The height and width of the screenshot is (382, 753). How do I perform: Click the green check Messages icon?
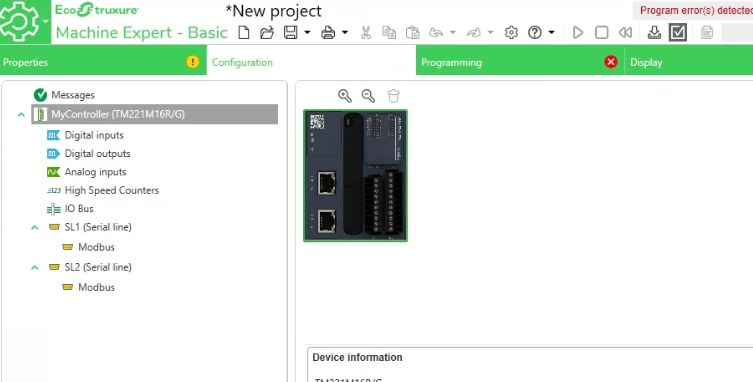pos(40,95)
